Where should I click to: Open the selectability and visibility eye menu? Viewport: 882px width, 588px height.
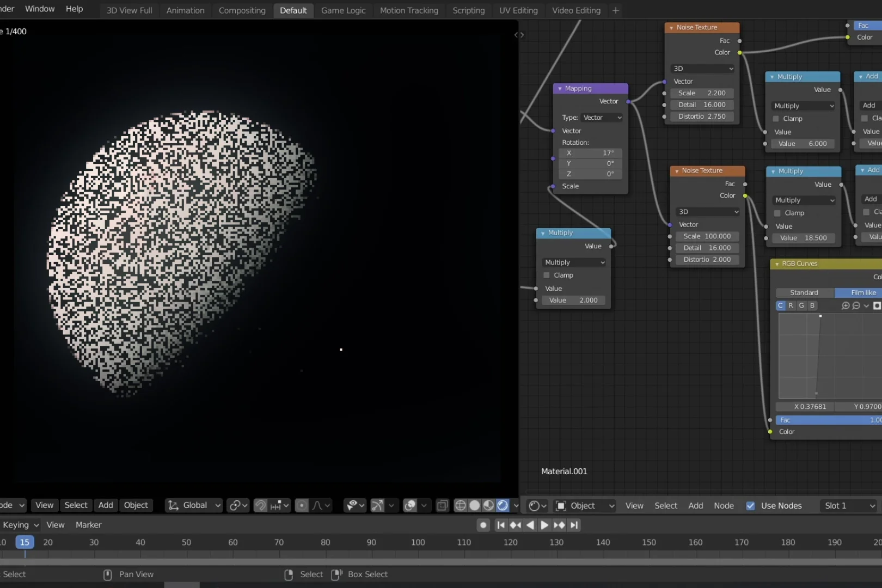(x=356, y=505)
